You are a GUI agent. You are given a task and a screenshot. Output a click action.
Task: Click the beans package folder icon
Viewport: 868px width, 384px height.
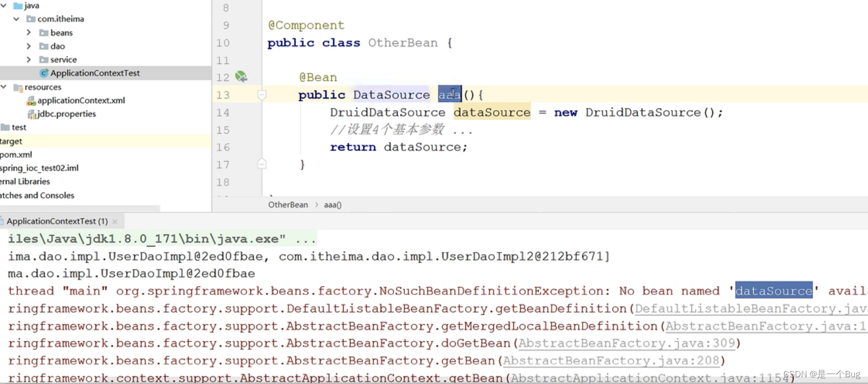(x=44, y=33)
